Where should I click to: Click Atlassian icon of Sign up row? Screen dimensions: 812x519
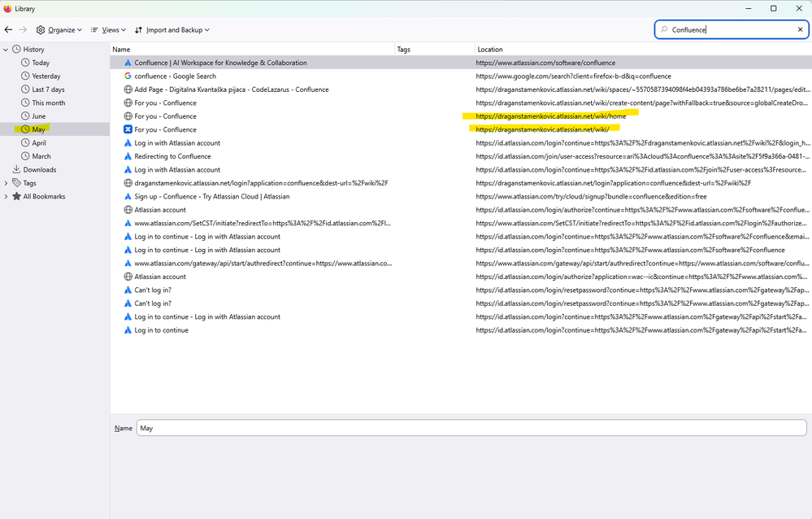click(128, 197)
